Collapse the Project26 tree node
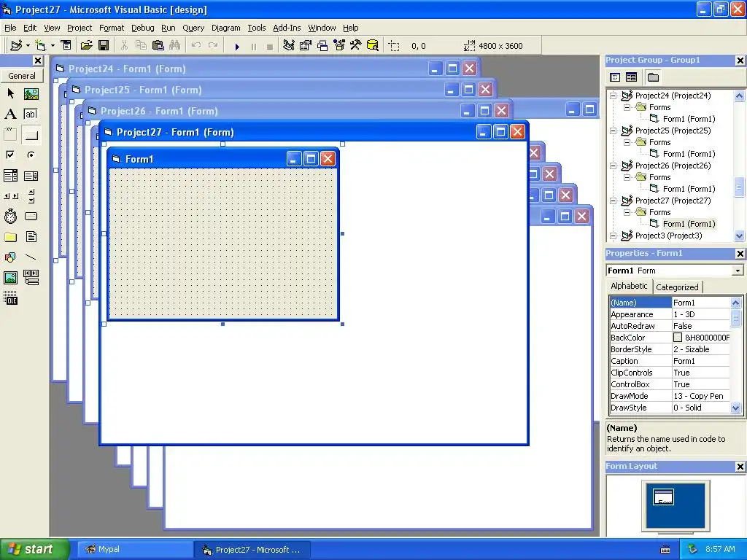Image resolution: width=747 pixels, height=560 pixels. 614,166
